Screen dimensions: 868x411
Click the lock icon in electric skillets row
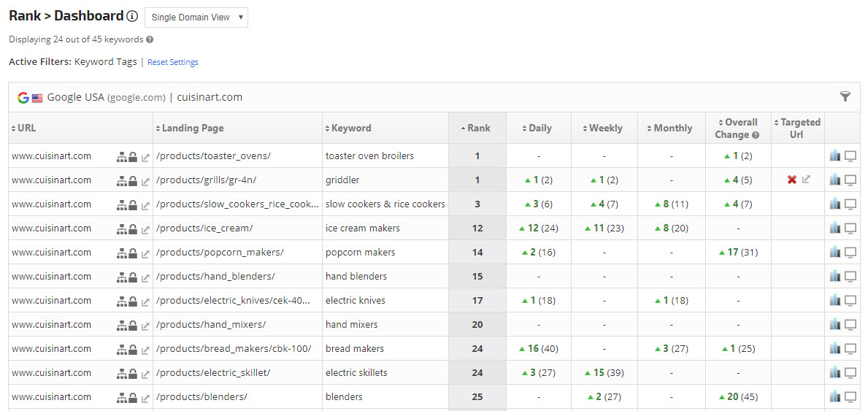133,373
